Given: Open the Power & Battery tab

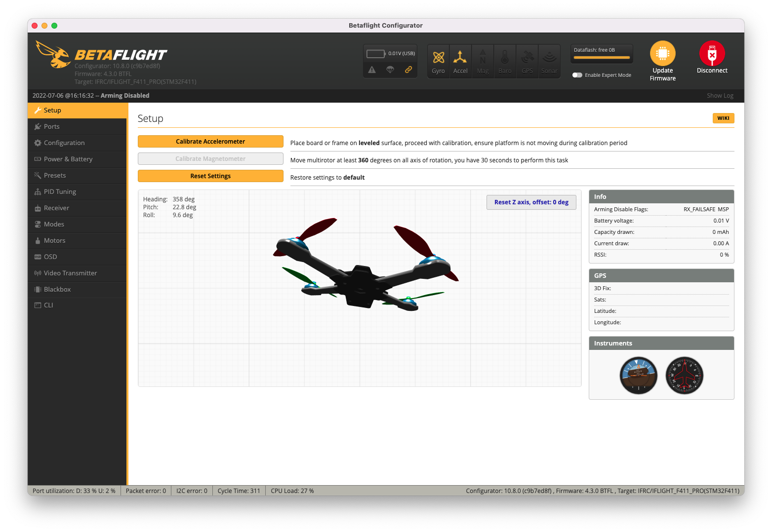Looking at the screenshot, I should tap(77, 159).
